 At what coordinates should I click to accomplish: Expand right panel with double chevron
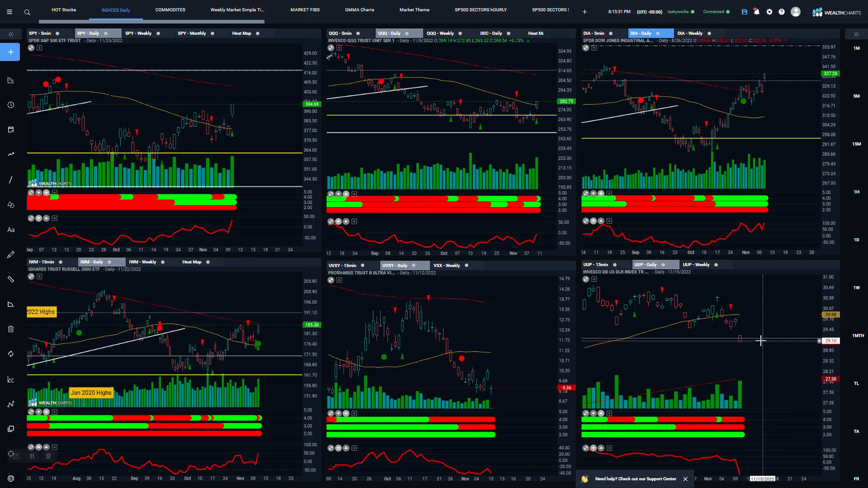pos(856,34)
